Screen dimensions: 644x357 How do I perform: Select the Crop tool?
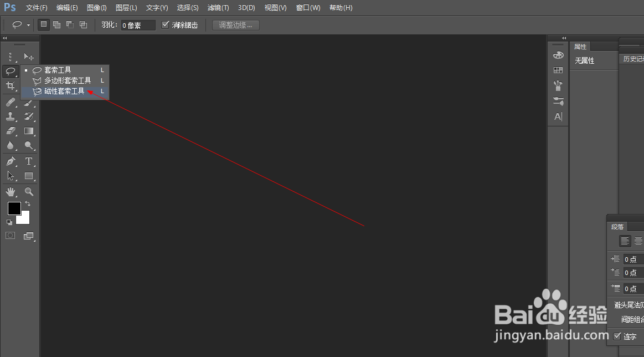10,86
